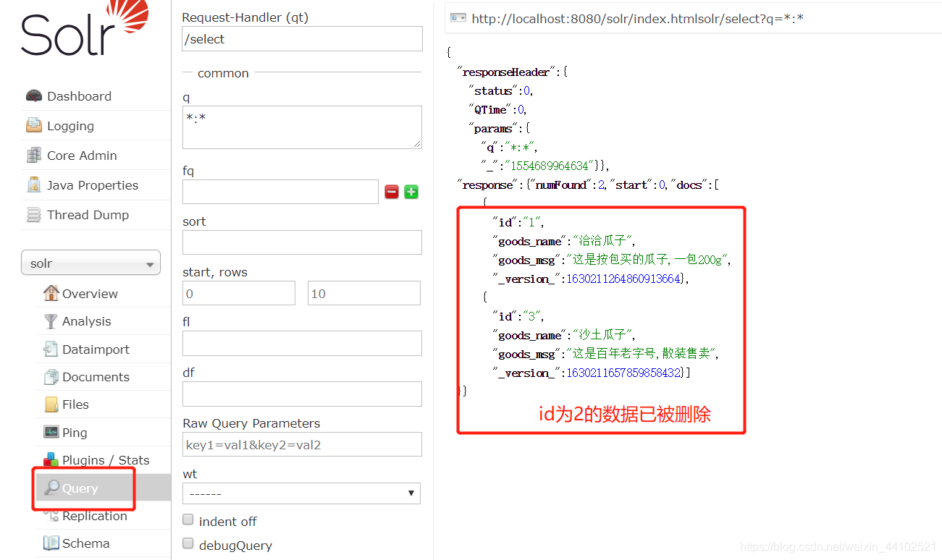Image resolution: width=942 pixels, height=560 pixels.
Task: Click the Core Admin icon
Action: pos(34,155)
